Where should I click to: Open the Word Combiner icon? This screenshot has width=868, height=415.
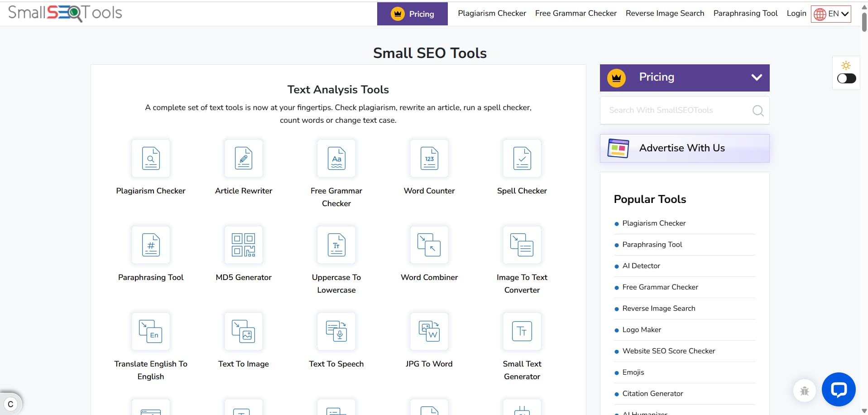pos(429,245)
